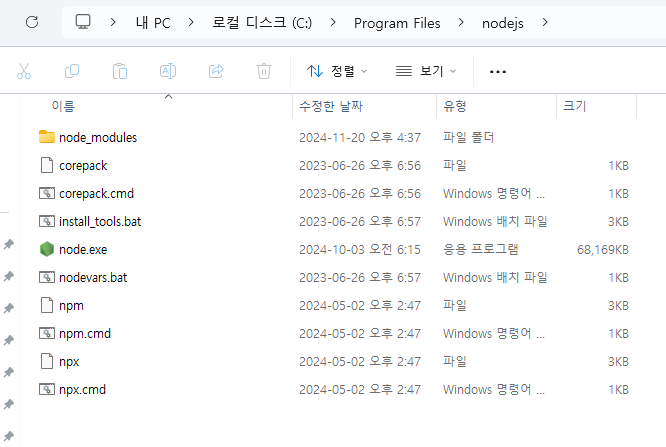Sort by 유형 column header
Viewport: 666px width, 447px height.
[454, 106]
